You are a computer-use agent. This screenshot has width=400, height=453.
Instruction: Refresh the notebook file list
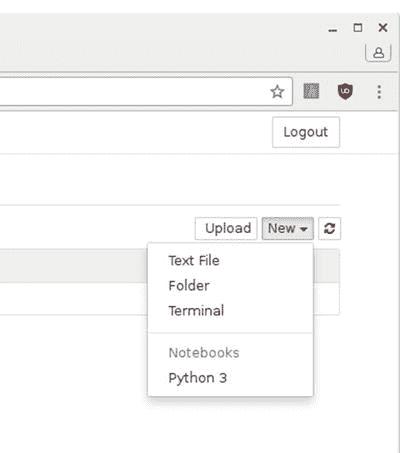(x=329, y=228)
